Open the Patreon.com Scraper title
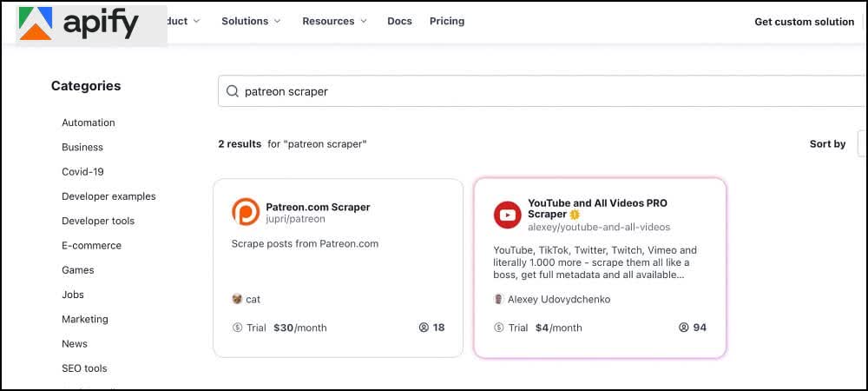This screenshot has height=391, width=868. (x=318, y=207)
